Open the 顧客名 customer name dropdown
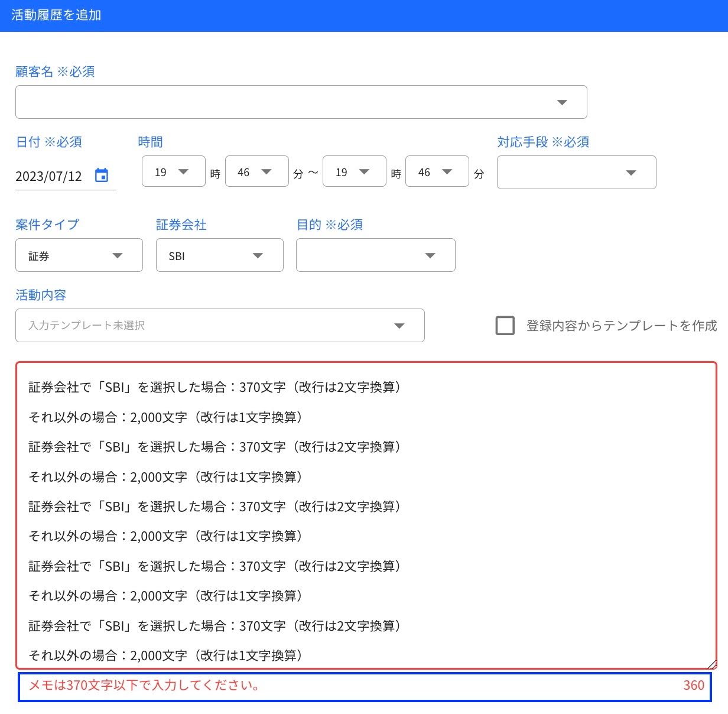The height and width of the screenshot is (714, 728). click(x=301, y=102)
